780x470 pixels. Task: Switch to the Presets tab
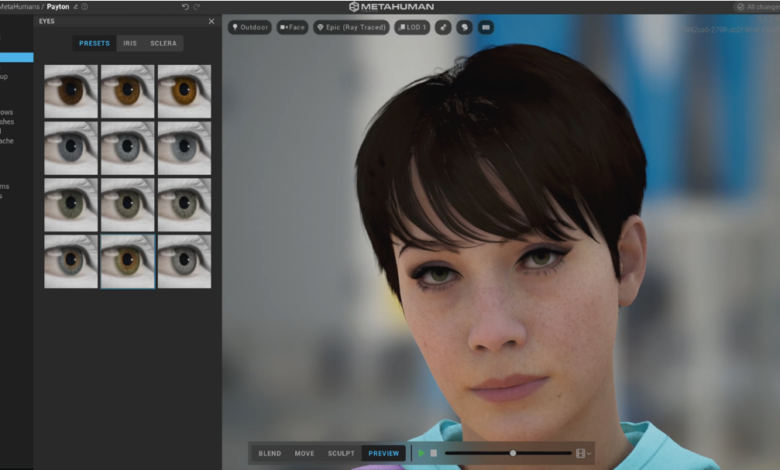[94, 43]
